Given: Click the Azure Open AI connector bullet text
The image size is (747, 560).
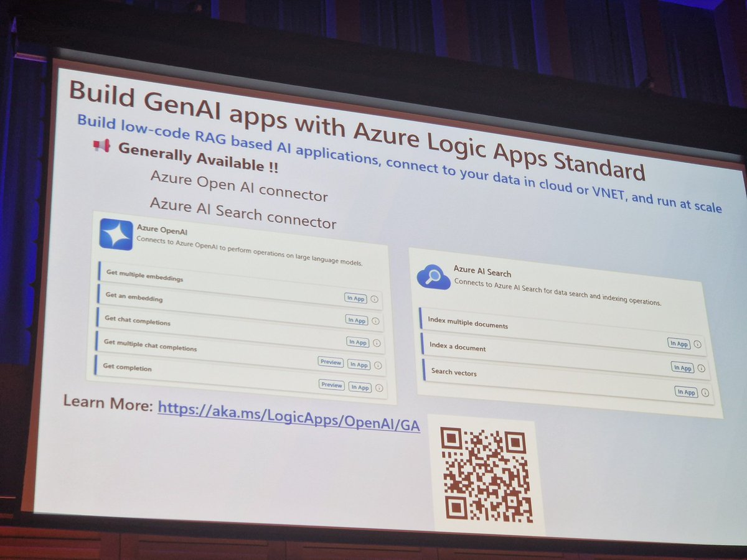Looking at the screenshot, I should pyautogui.click(x=239, y=186).
